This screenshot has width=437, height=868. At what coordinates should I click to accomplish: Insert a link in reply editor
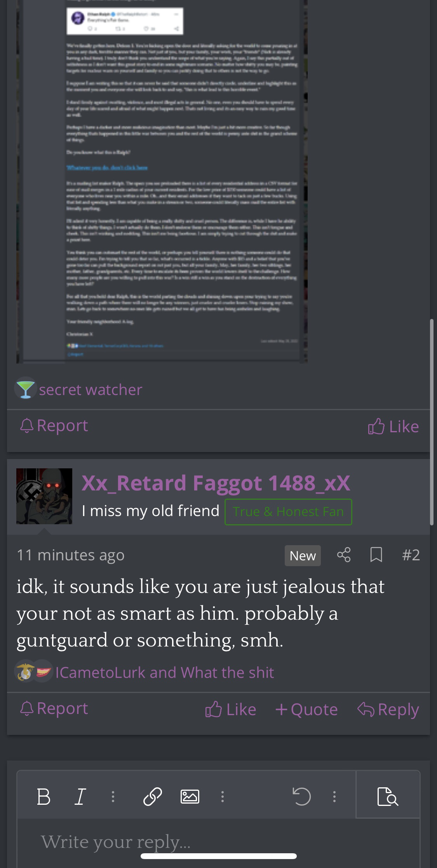click(152, 797)
